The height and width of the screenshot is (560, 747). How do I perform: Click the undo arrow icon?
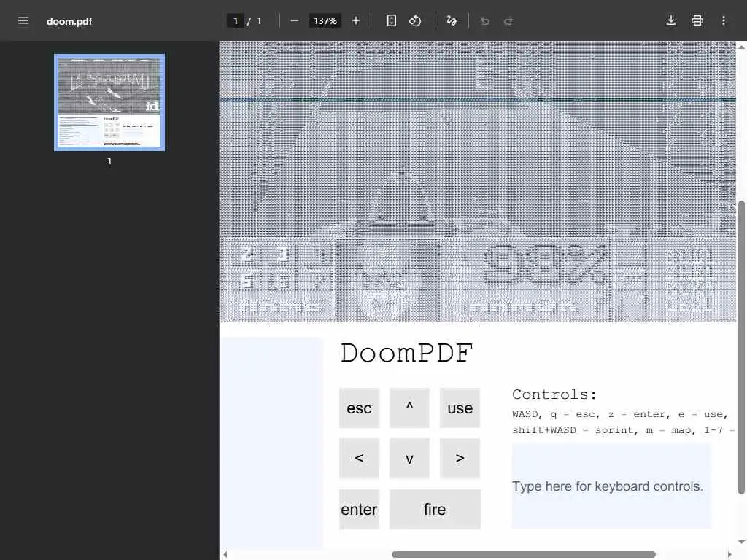(x=485, y=21)
